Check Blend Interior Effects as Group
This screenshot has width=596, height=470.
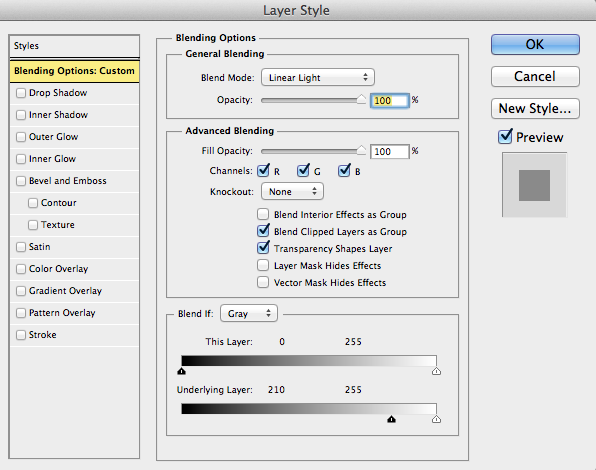pos(263,214)
